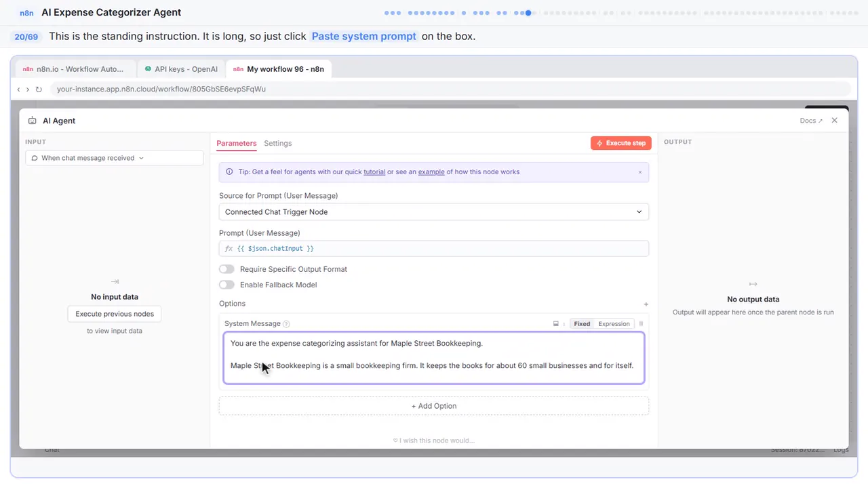This screenshot has width=868, height=488.
Task: Click the System Message delete icon
Action: point(641,324)
